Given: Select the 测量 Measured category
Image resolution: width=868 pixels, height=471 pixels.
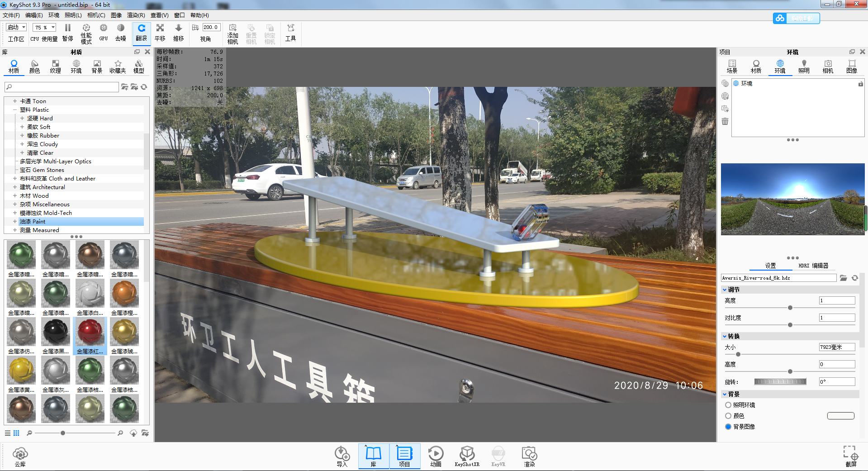Looking at the screenshot, I should pyautogui.click(x=39, y=230).
